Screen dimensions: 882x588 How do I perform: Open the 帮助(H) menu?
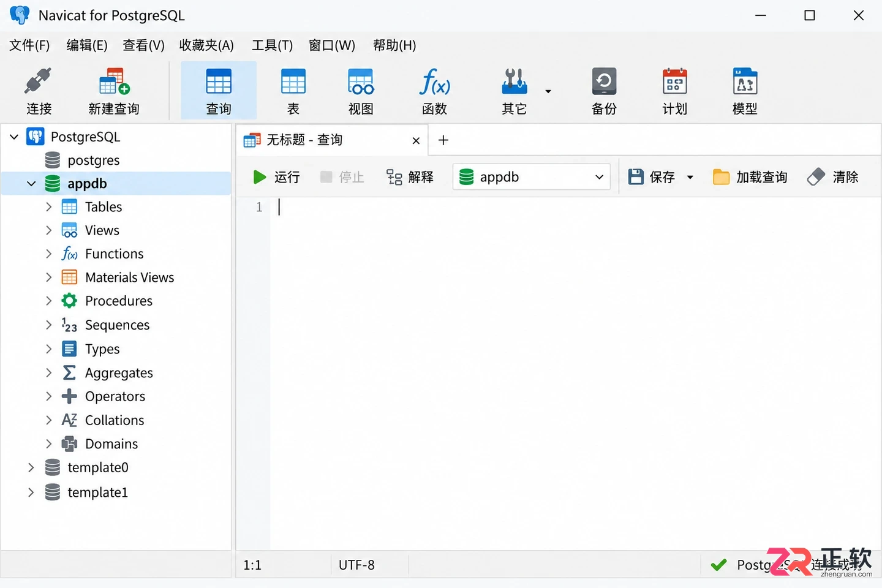(x=394, y=45)
